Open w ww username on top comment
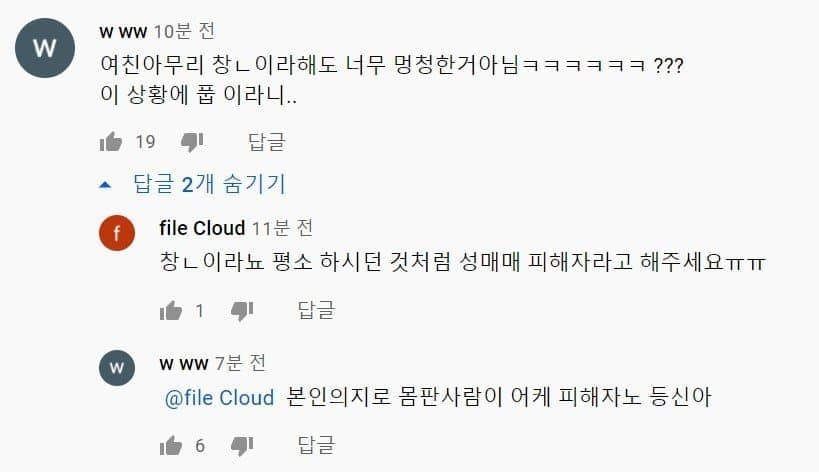The height and width of the screenshot is (472, 819). (x=123, y=32)
